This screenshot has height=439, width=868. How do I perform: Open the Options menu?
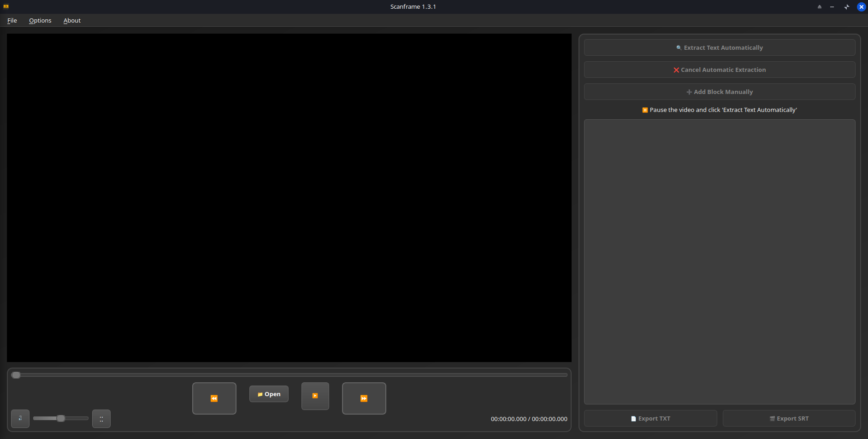point(40,20)
